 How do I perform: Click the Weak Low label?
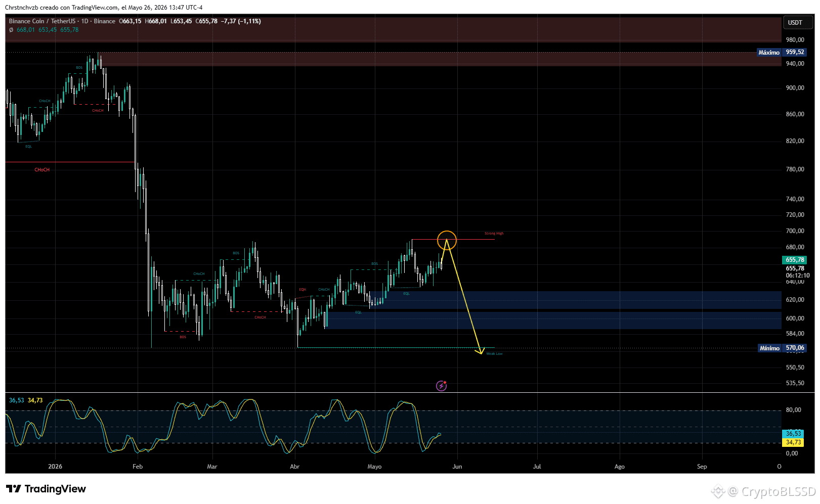(494, 354)
